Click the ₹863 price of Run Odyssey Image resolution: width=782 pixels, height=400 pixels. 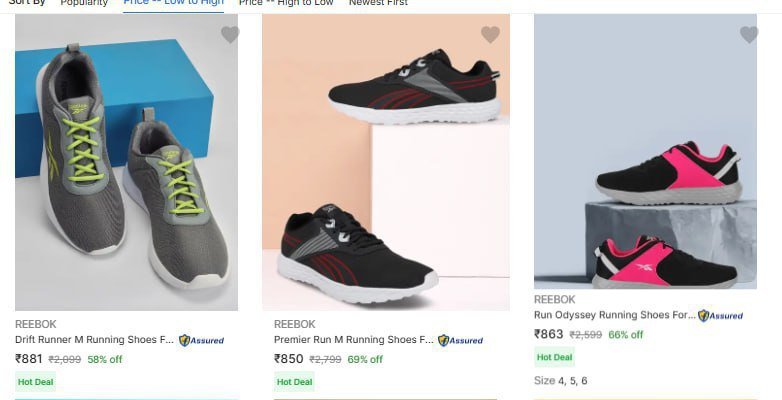point(549,334)
